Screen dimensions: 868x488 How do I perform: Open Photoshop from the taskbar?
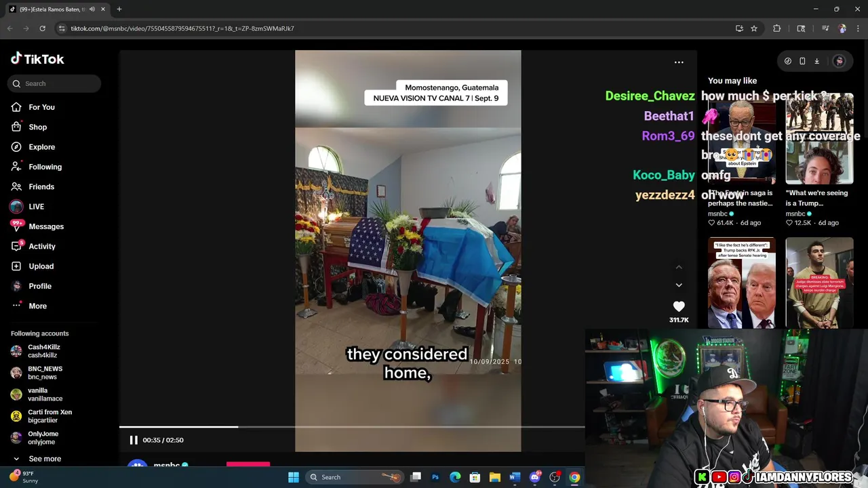coord(435,477)
